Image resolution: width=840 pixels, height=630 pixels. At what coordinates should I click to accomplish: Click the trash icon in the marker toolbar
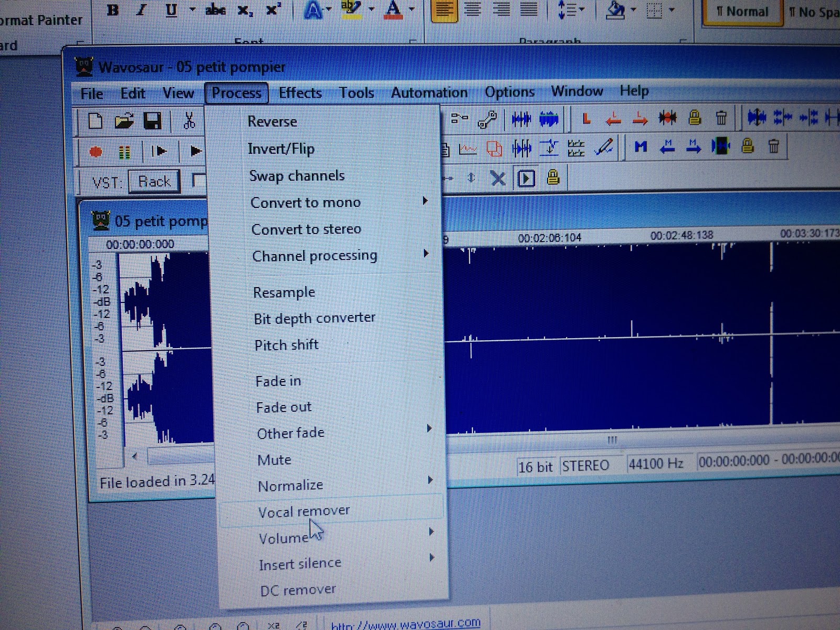pos(773,145)
